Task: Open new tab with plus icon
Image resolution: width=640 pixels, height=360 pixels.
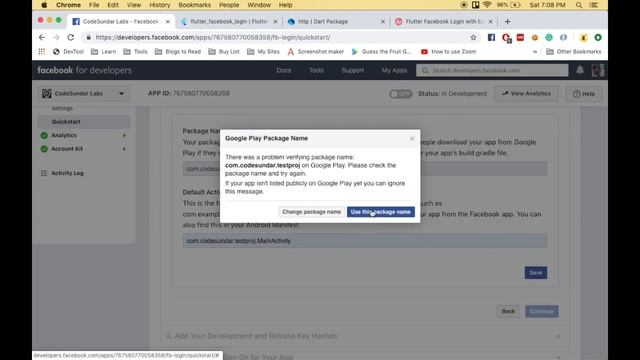Action: 507,21
